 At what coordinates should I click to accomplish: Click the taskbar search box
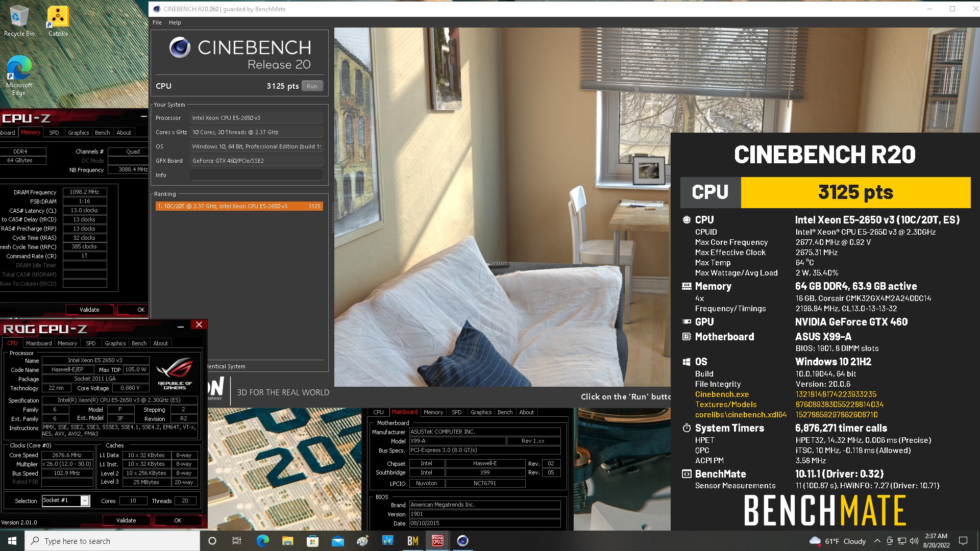112,541
